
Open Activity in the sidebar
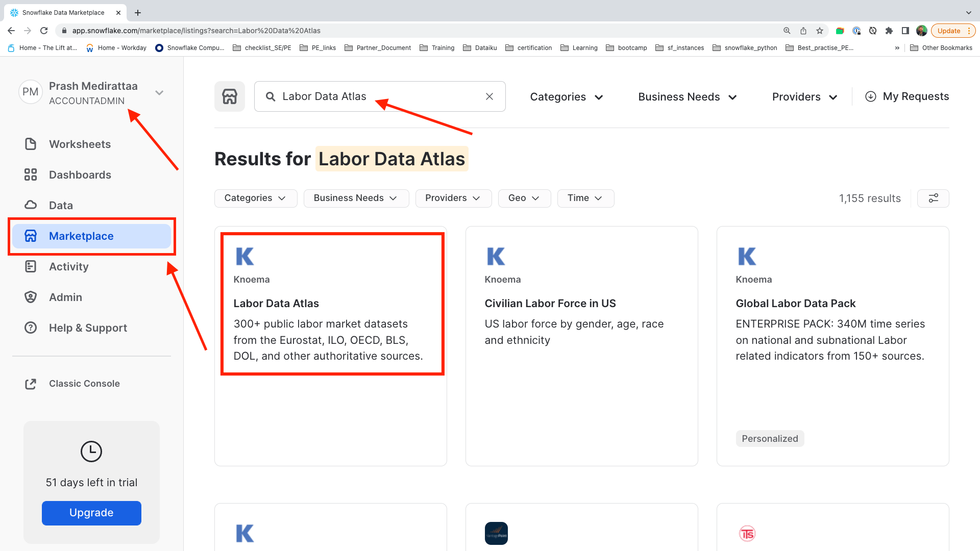pyautogui.click(x=68, y=267)
